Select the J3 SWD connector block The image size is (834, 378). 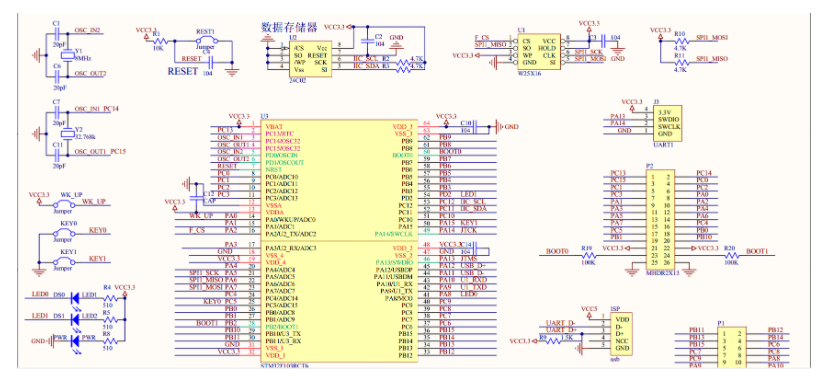pos(668,123)
